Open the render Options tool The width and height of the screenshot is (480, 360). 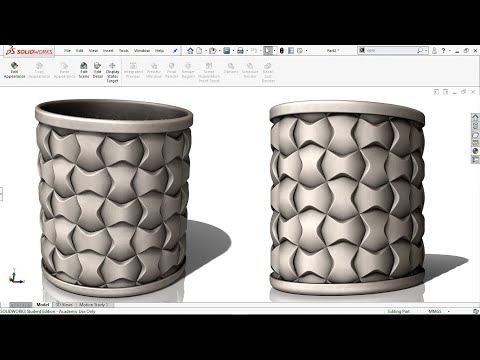[231, 68]
